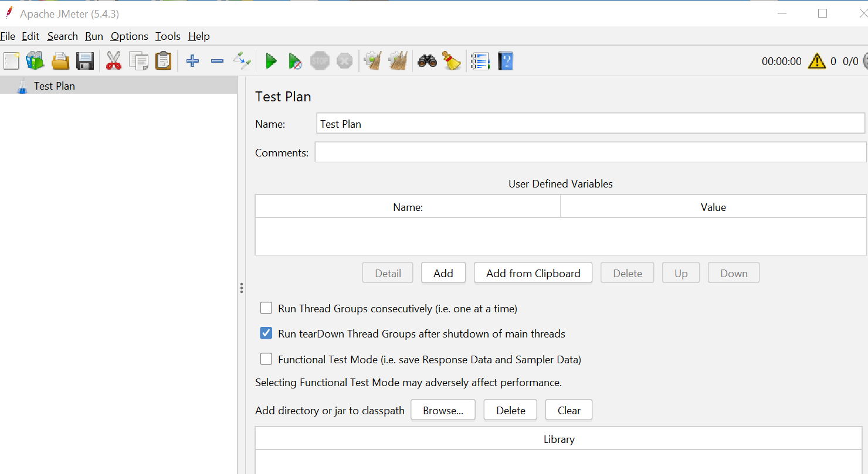Open the Run menu
The image size is (868, 474).
[x=94, y=36]
